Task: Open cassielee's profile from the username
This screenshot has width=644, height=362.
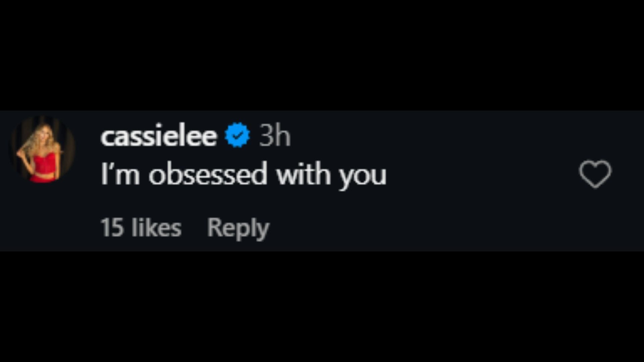Action: pos(158,135)
